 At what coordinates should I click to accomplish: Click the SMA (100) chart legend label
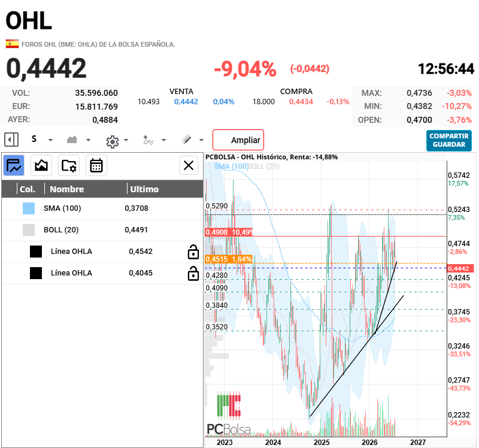pyautogui.click(x=231, y=167)
